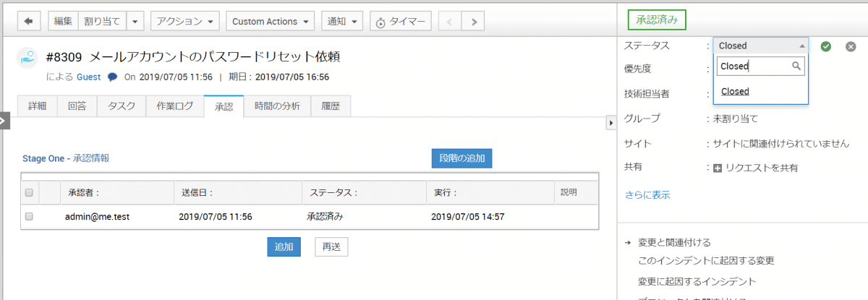
Task: Click the request type icon beside #8309
Action: (x=27, y=58)
